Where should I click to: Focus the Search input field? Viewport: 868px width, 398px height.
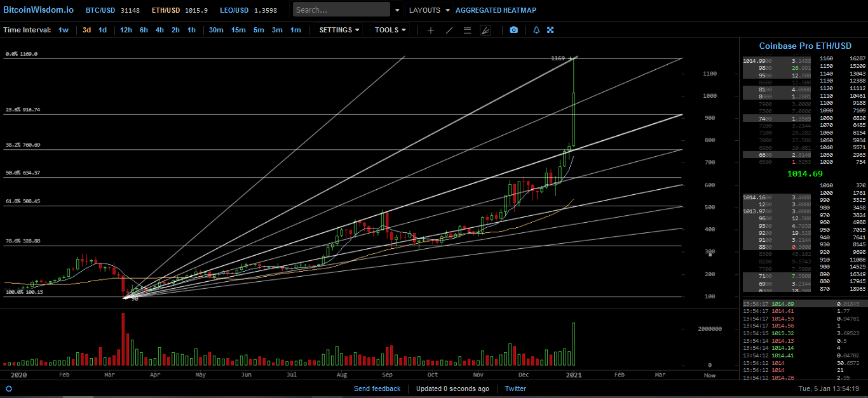(x=342, y=10)
